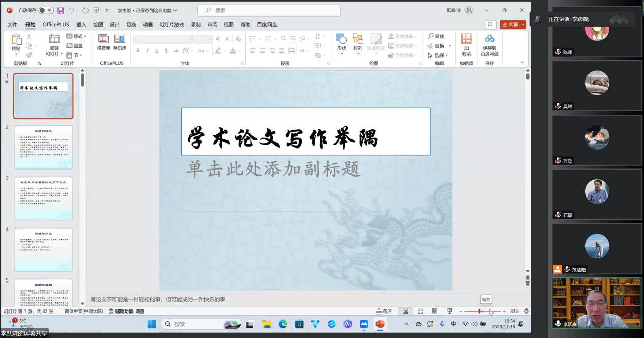Toggle the 备注 notes pane

pyautogui.click(x=384, y=311)
